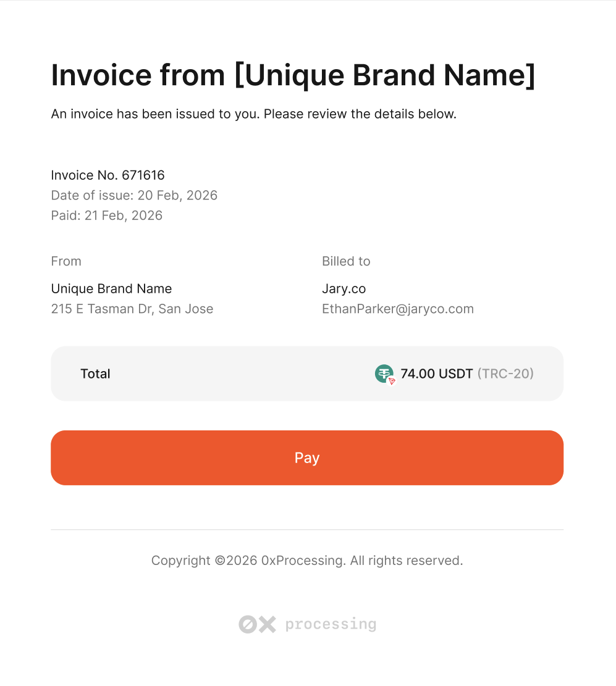Viewport: 616px width, 686px height.
Task: Click the "From" section label
Action: (x=66, y=261)
